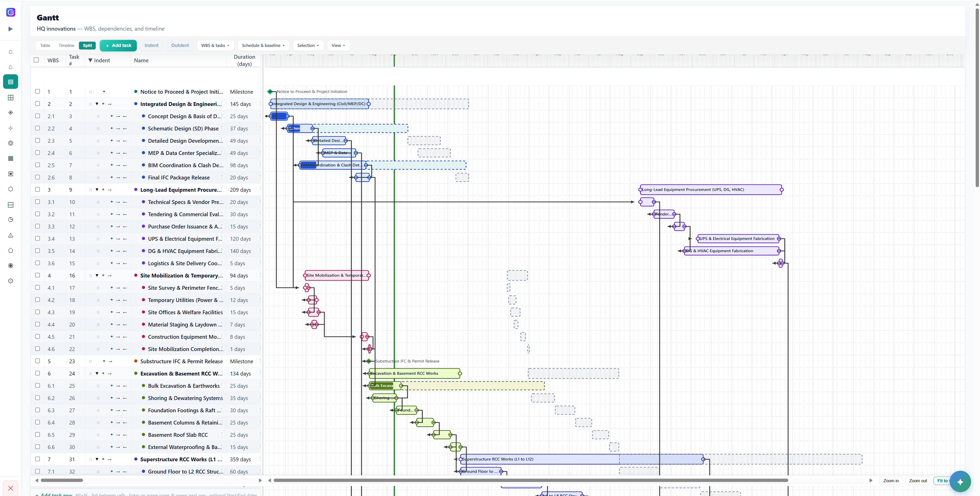
Task: Open the settings gear sidebar icon
Action: 11,281
